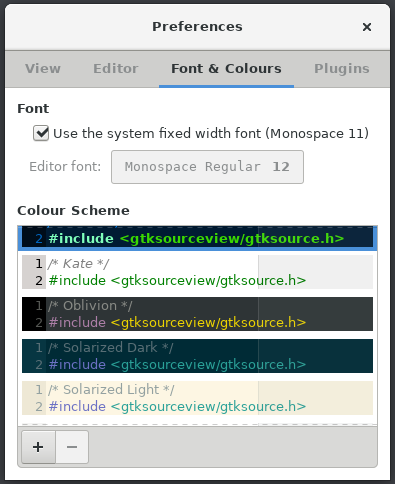Remove selected colour scheme with minus button
This screenshot has height=484, width=395.
click(x=72, y=447)
